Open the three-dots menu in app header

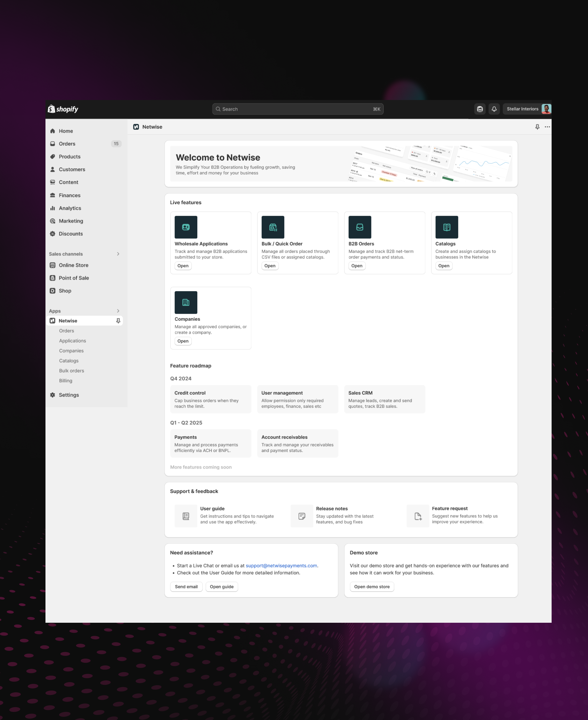coord(547,127)
